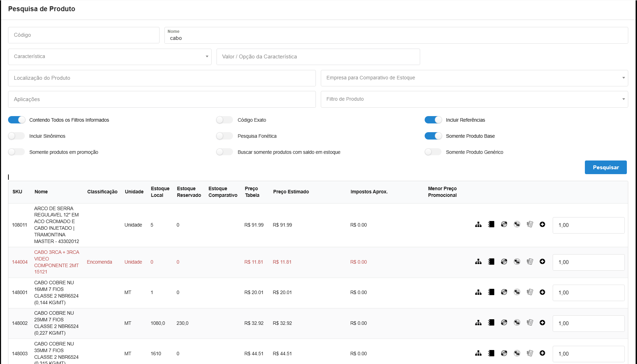This screenshot has width=637, height=364.
Task: Click the plus icon on SKU 148001 row
Action: pos(542,292)
